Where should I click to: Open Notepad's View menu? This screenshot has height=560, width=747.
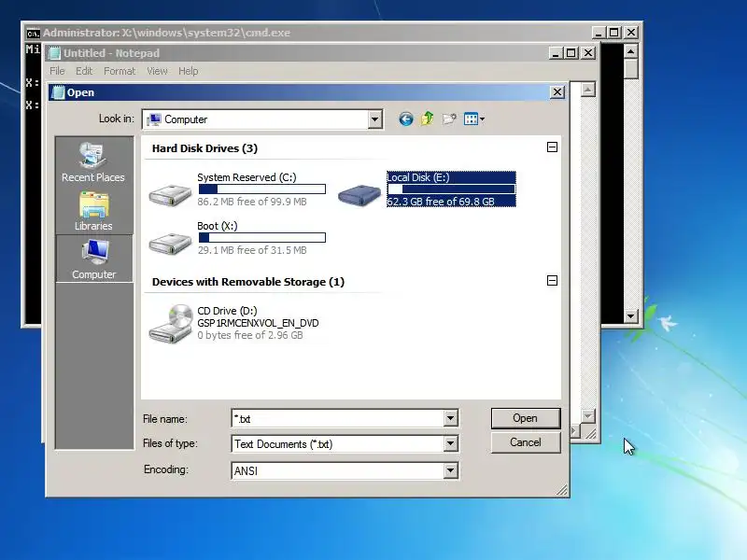(x=157, y=71)
